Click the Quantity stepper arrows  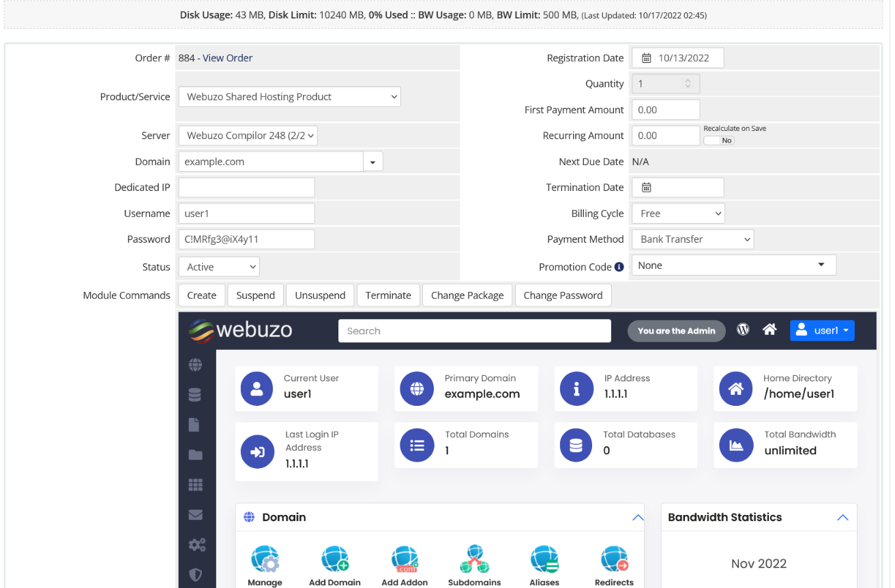point(688,84)
